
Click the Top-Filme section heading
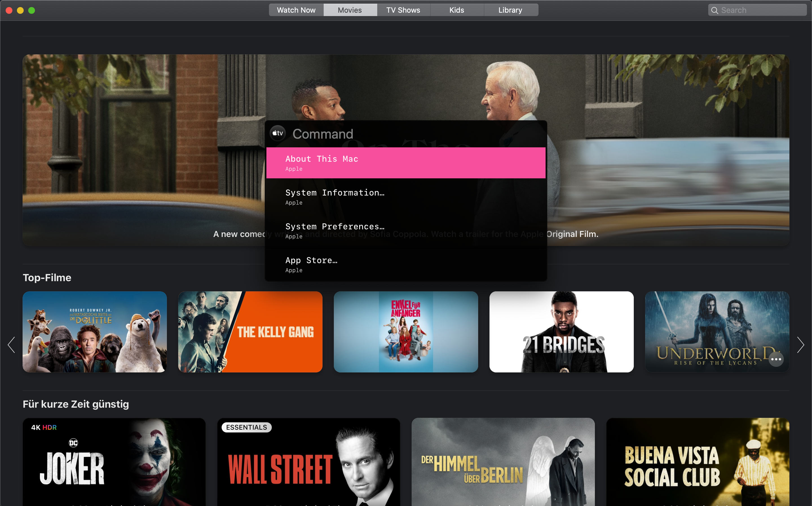(47, 278)
